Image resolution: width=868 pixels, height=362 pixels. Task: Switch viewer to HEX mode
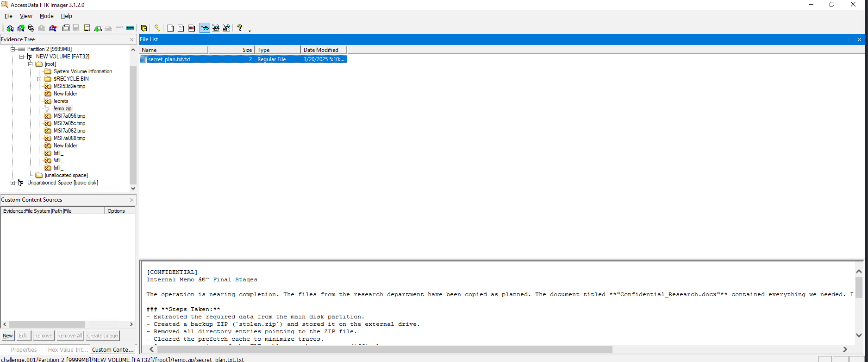coord(226,28)
